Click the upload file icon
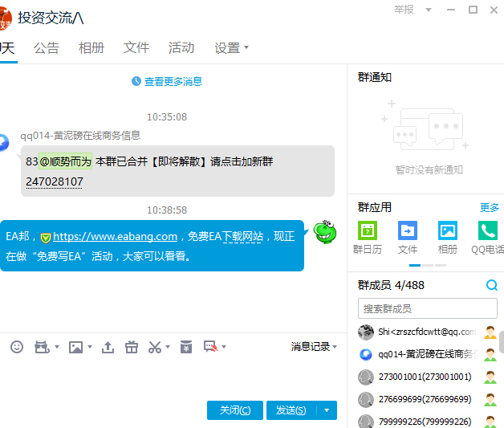Image resolution: width=504 pixels, height=428 pixels. pos(108,347)
